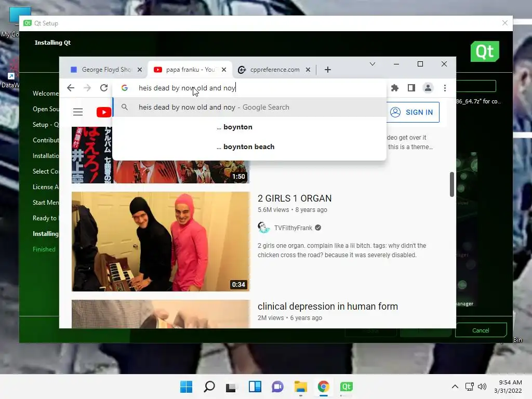Open clinical depression video thumbnail

pos(161,314)
